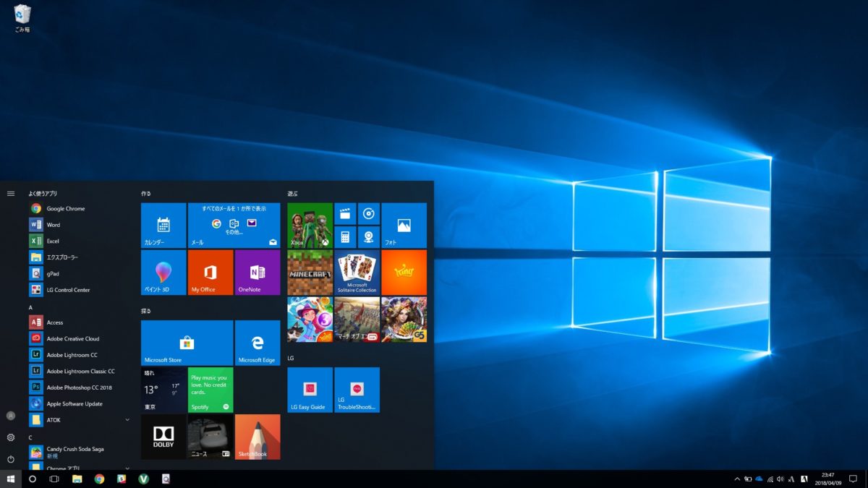Open the メール tile

(234, 226)
